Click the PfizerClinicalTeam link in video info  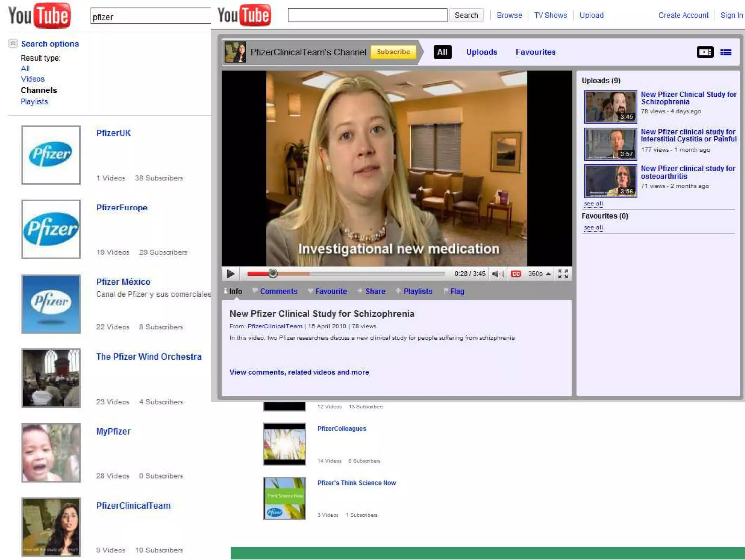275,326
